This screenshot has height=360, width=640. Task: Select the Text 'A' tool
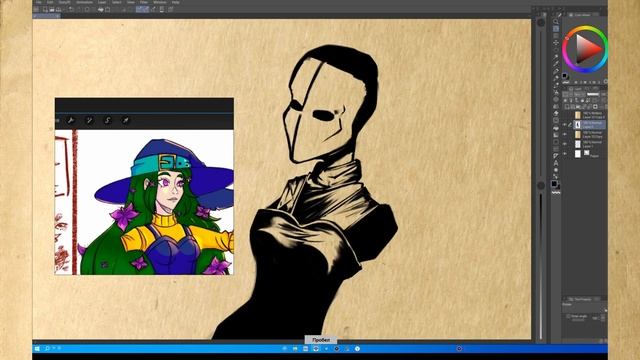click(x=556, y=163)
